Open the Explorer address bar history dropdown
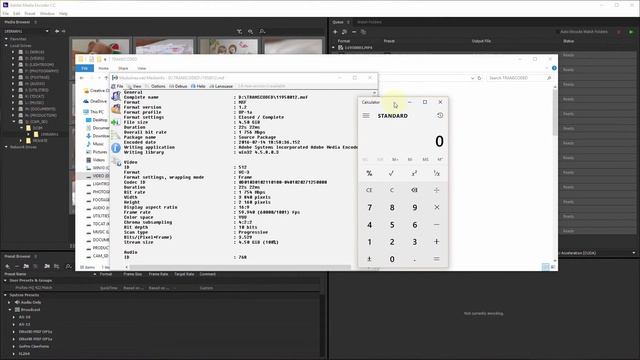Image resolution: width=640 pixels, height=360 pixels. click(x=472, y=78)
